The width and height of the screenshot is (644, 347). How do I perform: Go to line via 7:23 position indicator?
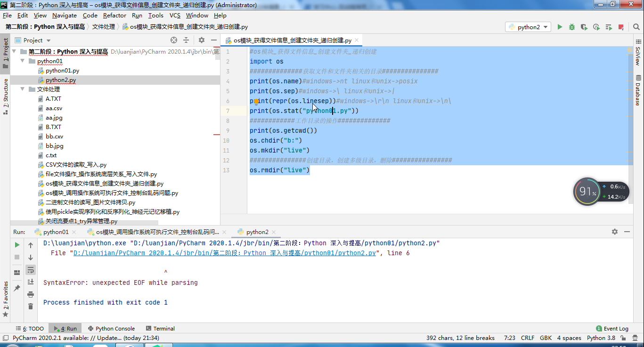(509, 338)
